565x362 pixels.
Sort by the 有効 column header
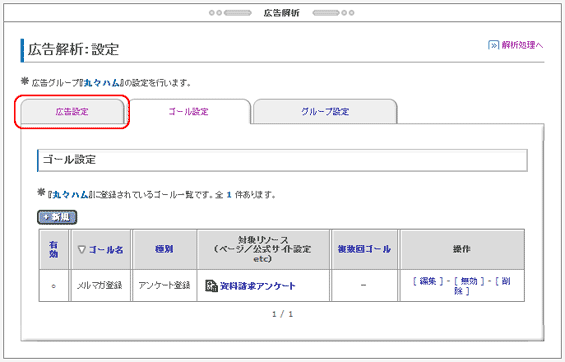(54, 249)
